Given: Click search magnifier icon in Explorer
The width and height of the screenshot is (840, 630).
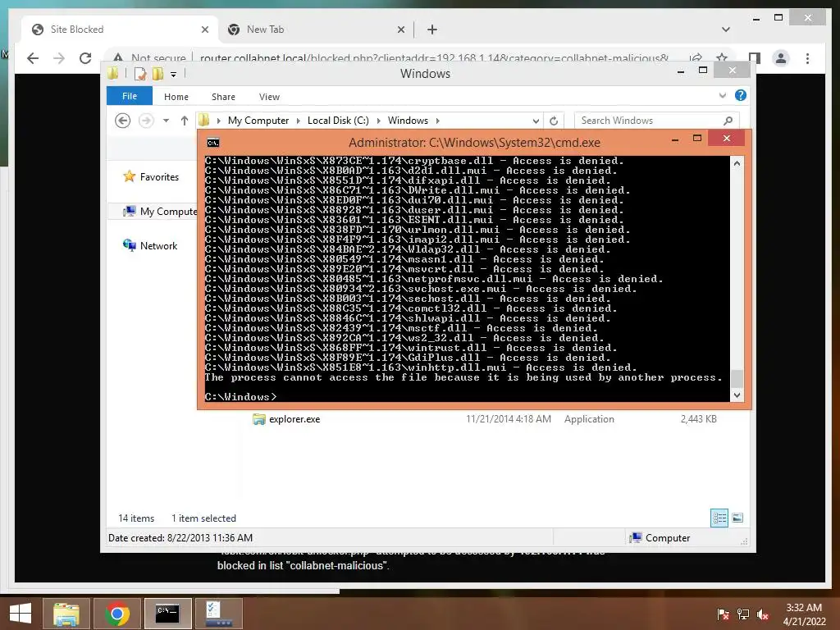Looking at the screenshot, I should (x=728, y=121).
